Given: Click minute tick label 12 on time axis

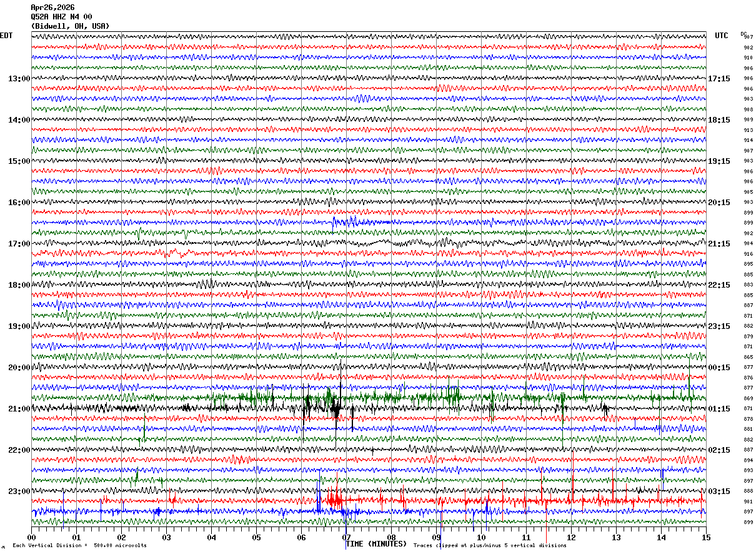Looking at the screenshot, I should click(x=571, y=537).
